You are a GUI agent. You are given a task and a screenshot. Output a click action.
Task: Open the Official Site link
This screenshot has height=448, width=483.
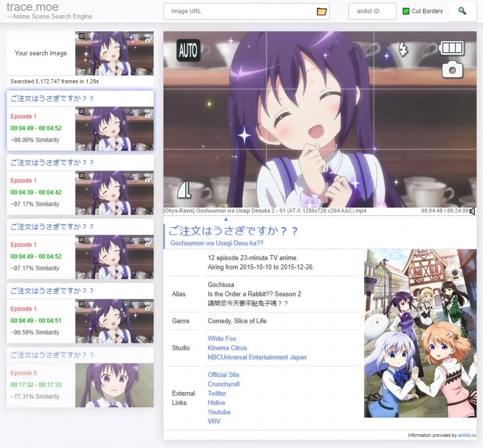point(223,375)
